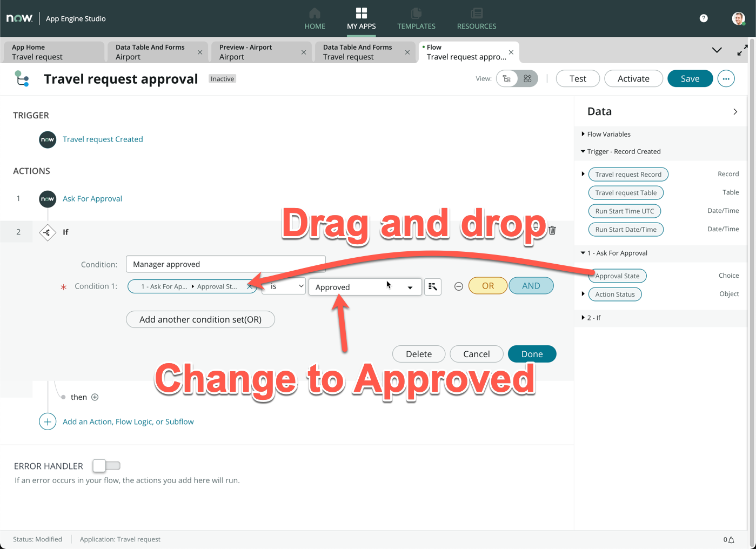
Task: Collapse the Data panel with the chevron
Action: (x=735, y=112)
